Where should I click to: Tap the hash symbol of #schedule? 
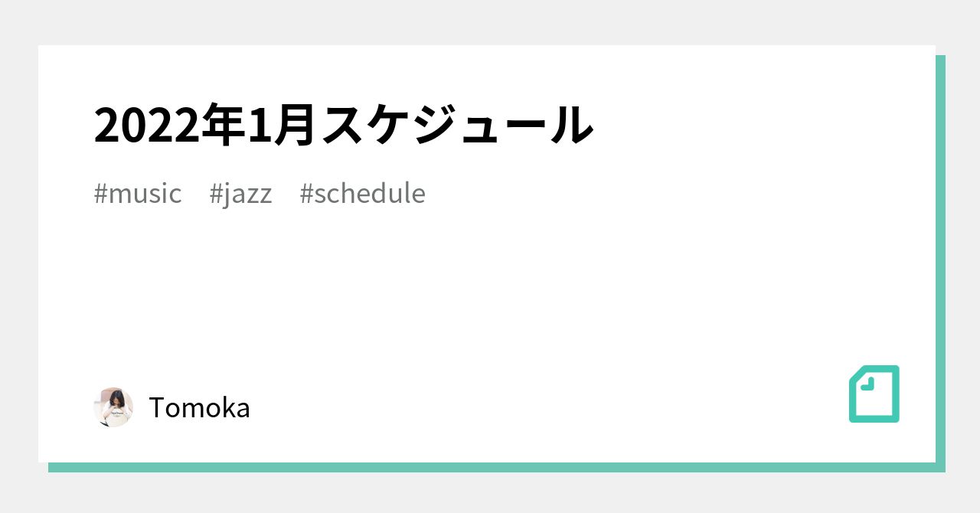tap(306, 194)
